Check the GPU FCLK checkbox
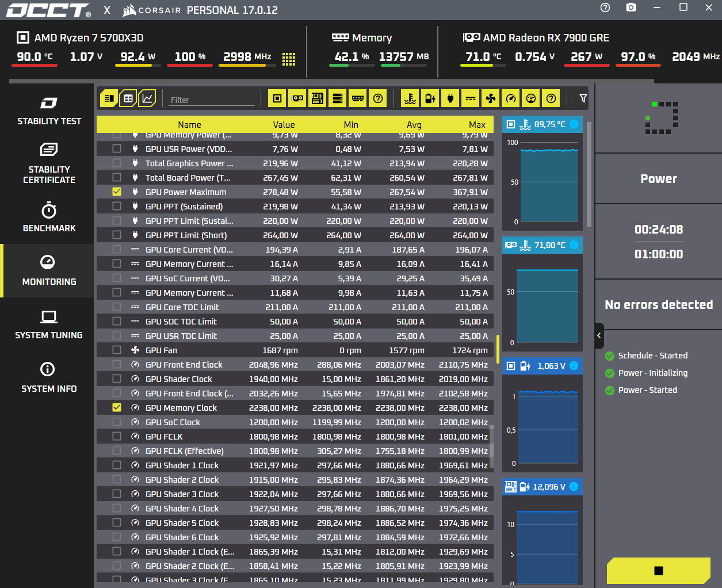Screen dimensions: 722x588 (117, 436)
